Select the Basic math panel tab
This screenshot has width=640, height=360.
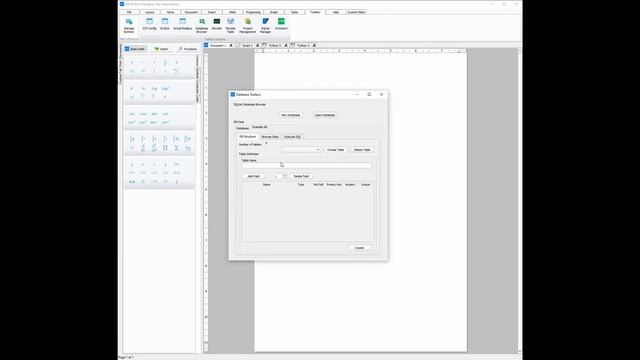pos(135,49)
